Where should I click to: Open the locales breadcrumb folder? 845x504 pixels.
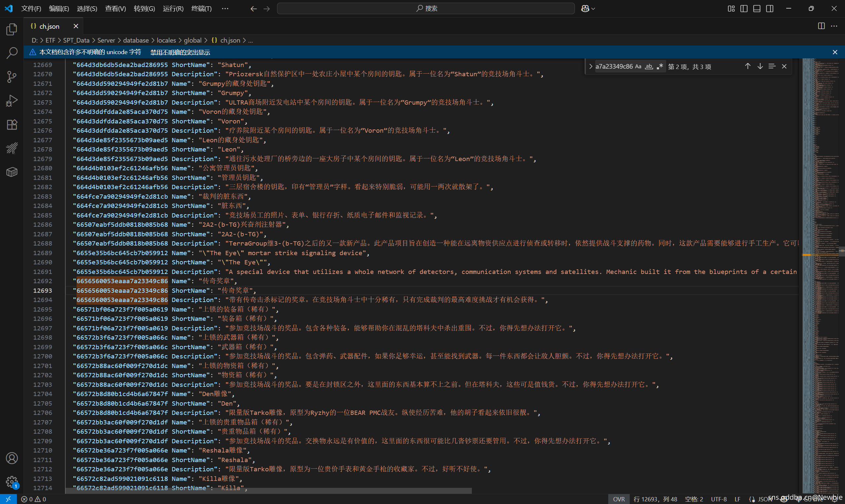[166, 40]
